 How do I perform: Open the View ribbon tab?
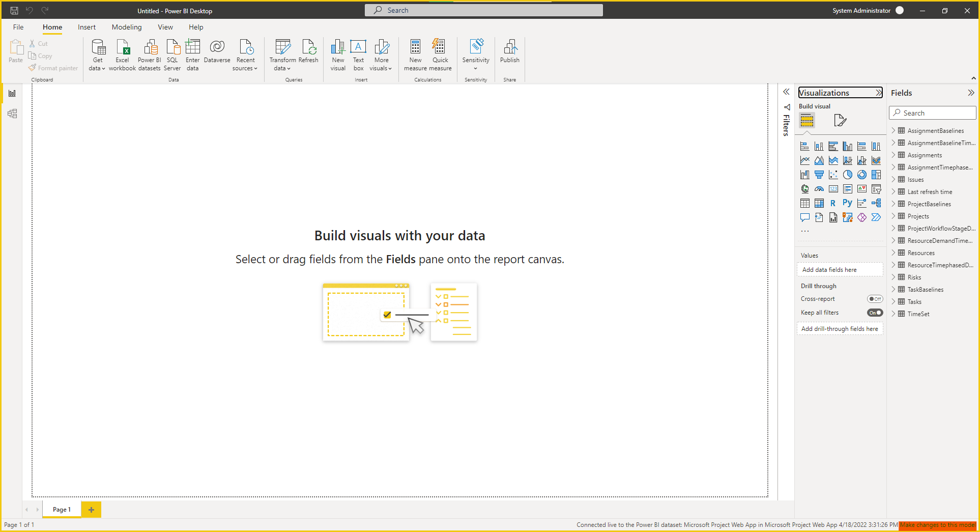(165, 27)
